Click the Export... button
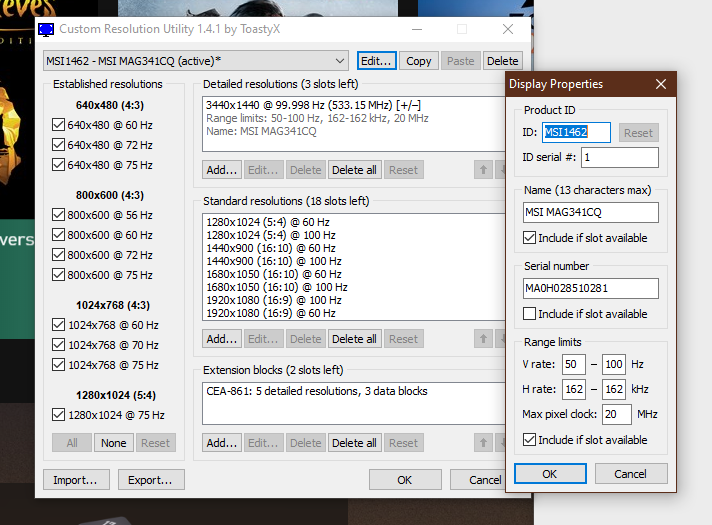Image resolution: width=712 pixels, height=525 pixels. pyautogui.click(x=151, y=480)
